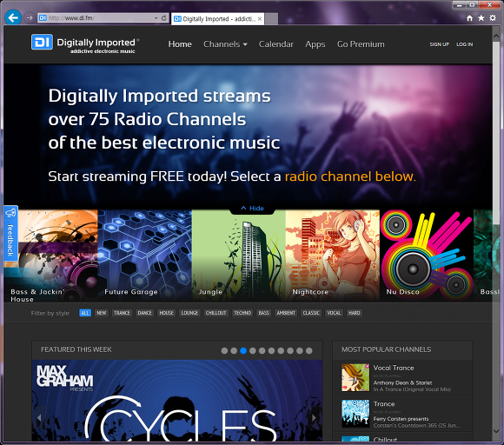This screenshot has width=504, height=445.
Task: Open browser Tools gear icon
Action: [x=493, y=18]
